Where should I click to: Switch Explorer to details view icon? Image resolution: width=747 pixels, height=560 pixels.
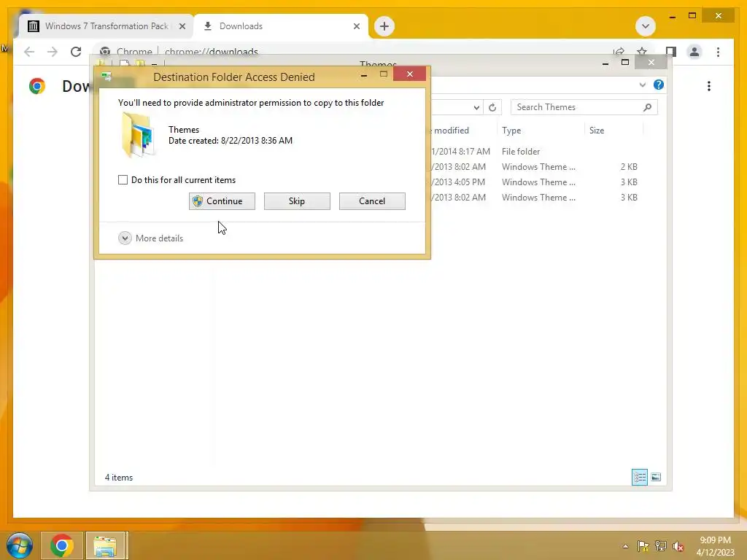point(639,477)
